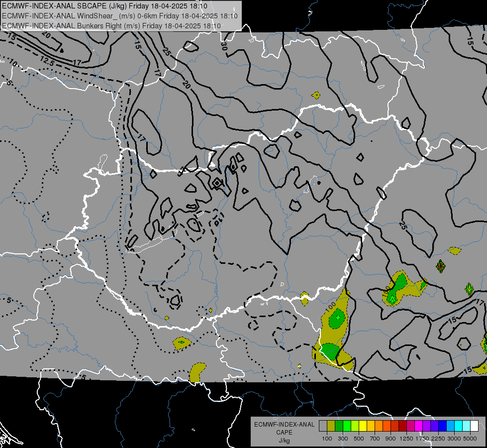The image size is (487, 448).
Task: Click the 1250 legend tick label
Action: click(406, 439)
